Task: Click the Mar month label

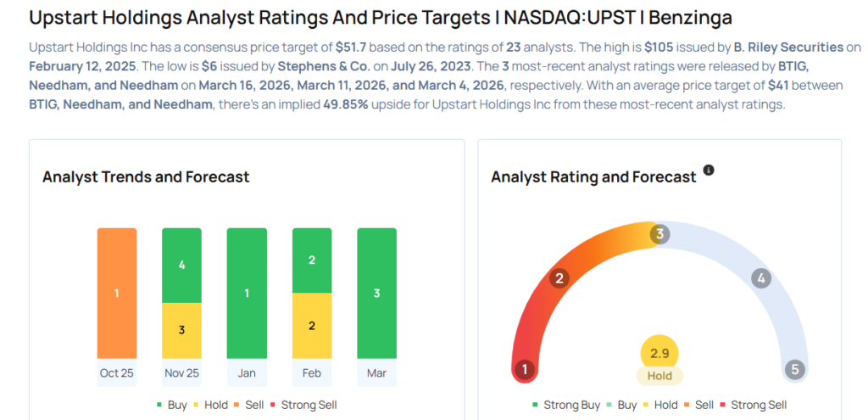Action: click(x=377, y=373)
